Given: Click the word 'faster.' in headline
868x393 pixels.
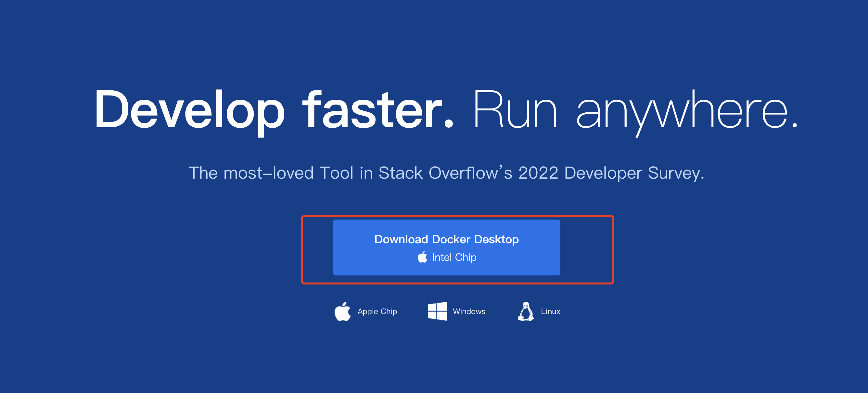Looking at the screenshot, I should pyautogui.click(x=378, y=109).
